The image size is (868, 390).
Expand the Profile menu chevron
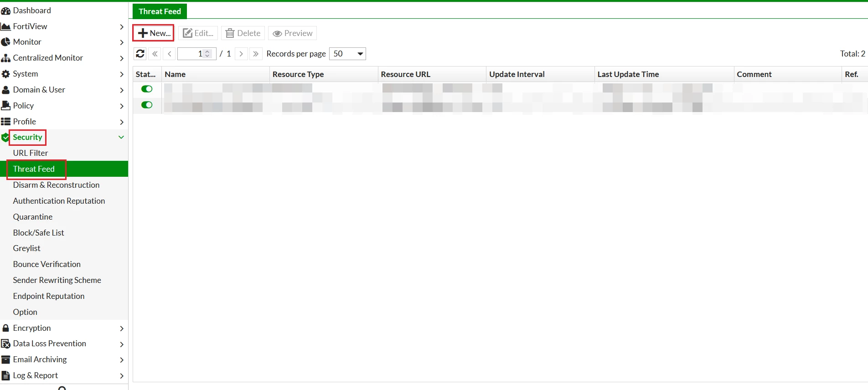pyautogui.click(x=121, y=122)
